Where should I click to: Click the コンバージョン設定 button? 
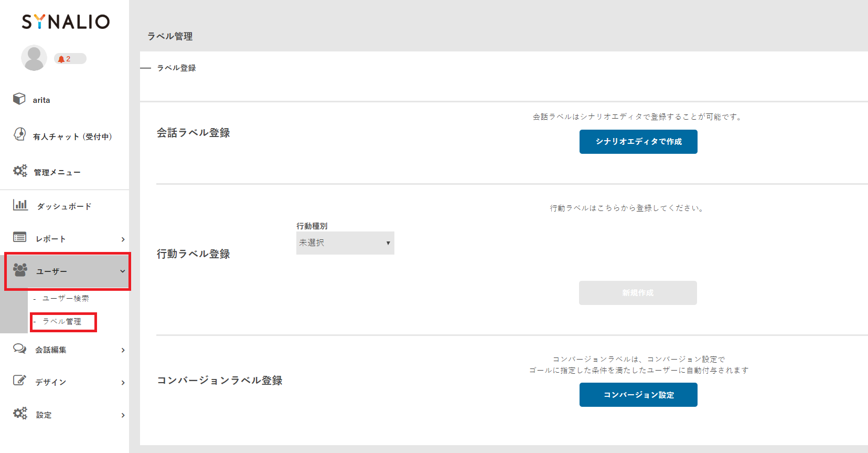[638, 395]
